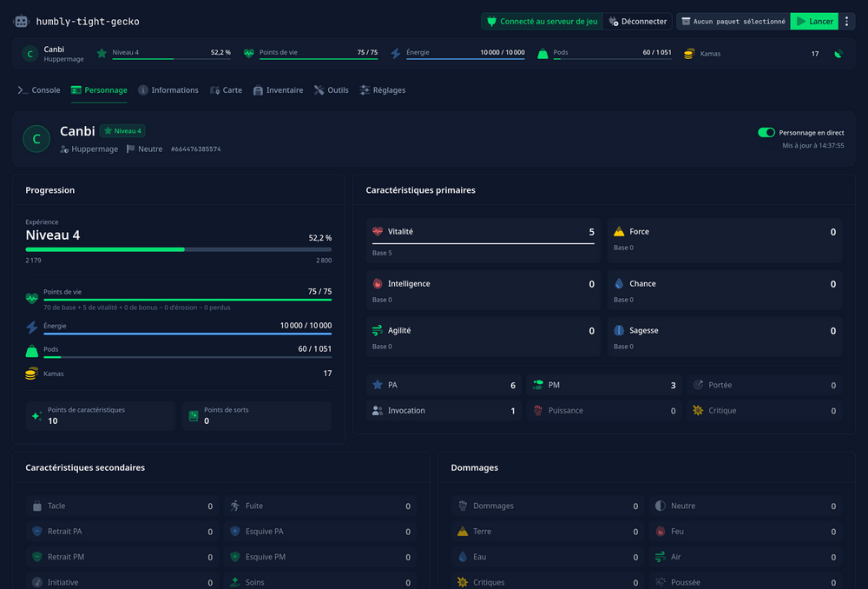Click the Kamas coins icon in Progression

(31, 374)
